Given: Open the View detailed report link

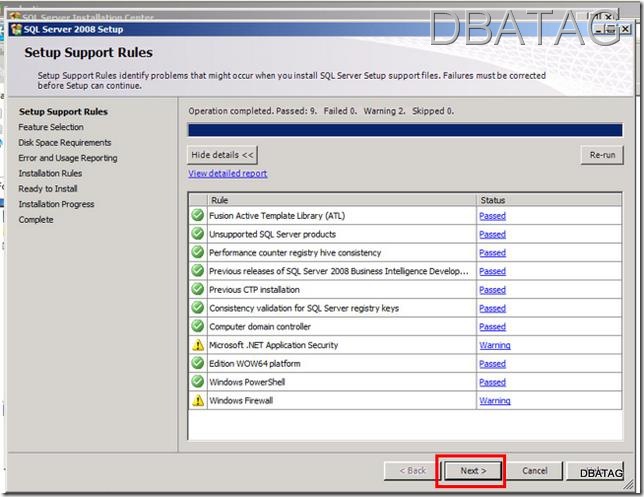Looking at the screenshot, I should pos(228,174).
